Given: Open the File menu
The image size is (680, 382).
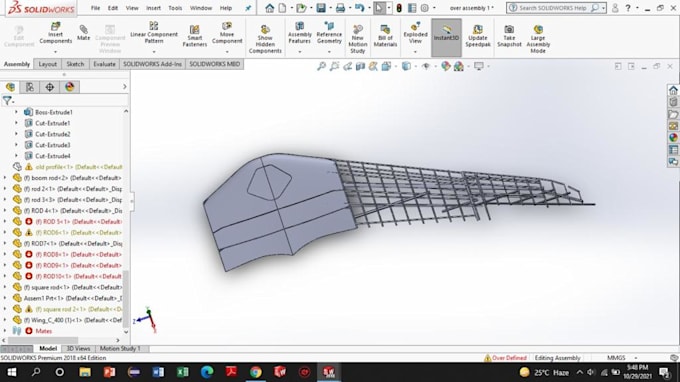Looking at the screenshot, I should [95, 8].
